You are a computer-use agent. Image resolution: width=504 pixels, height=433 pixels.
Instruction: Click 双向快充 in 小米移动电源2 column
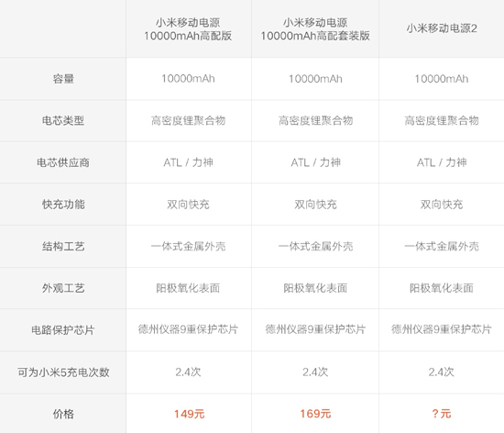pos(442,205)
